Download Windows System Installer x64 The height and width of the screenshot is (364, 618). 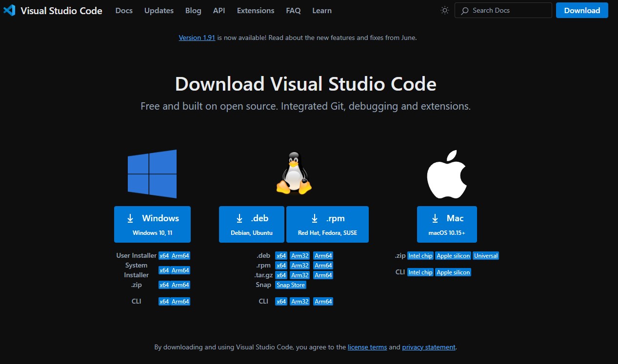(164, 270)
